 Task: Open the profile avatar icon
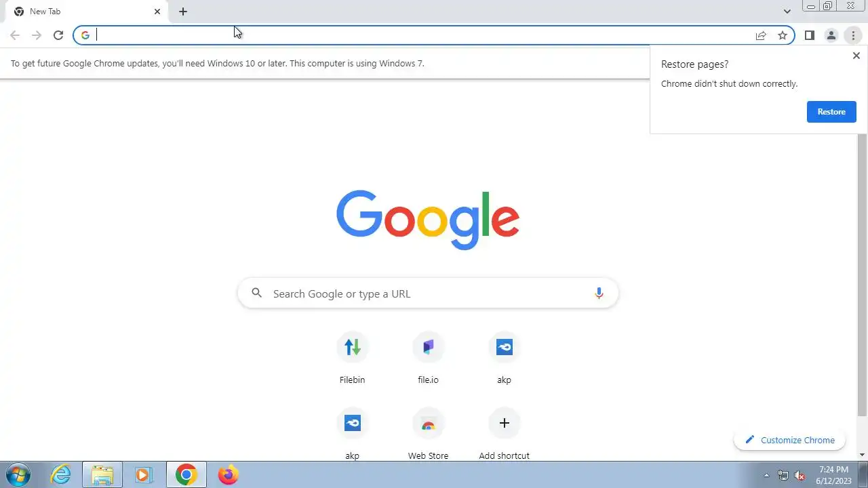click(x=831, y=35)
